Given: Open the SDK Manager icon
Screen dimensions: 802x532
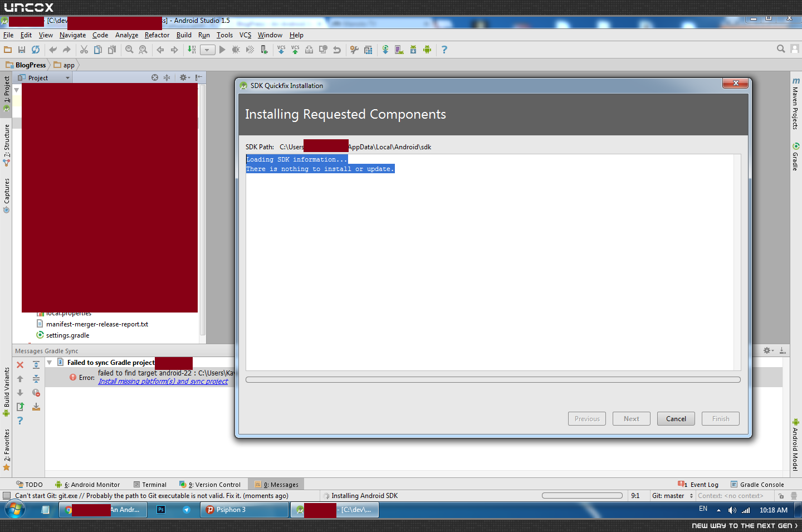Looking at the screenshot, I should 413,50.
